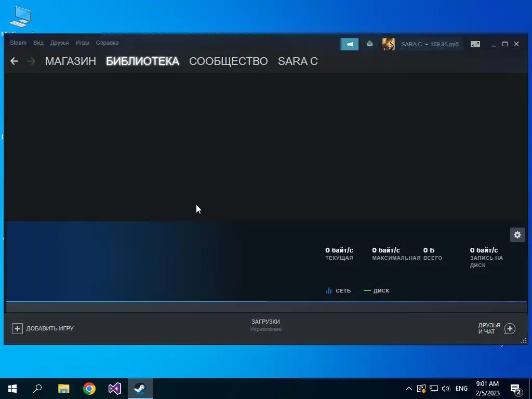
Task: Open the Игры menu
Action: click(83, 43)
